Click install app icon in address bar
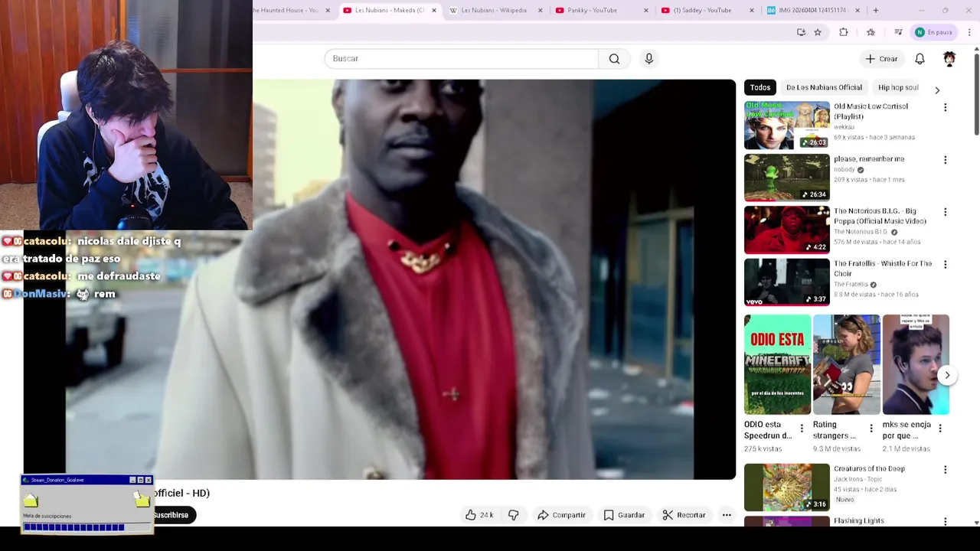Image resolution: width=980 pixels, height=551 pixels. 801,32
